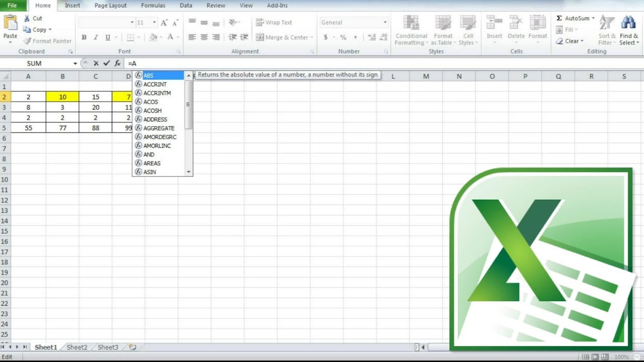Toggle Bottom Align vertical alignment
The width and height of the screenshot is (644, 362).
(x=216, y=23)
